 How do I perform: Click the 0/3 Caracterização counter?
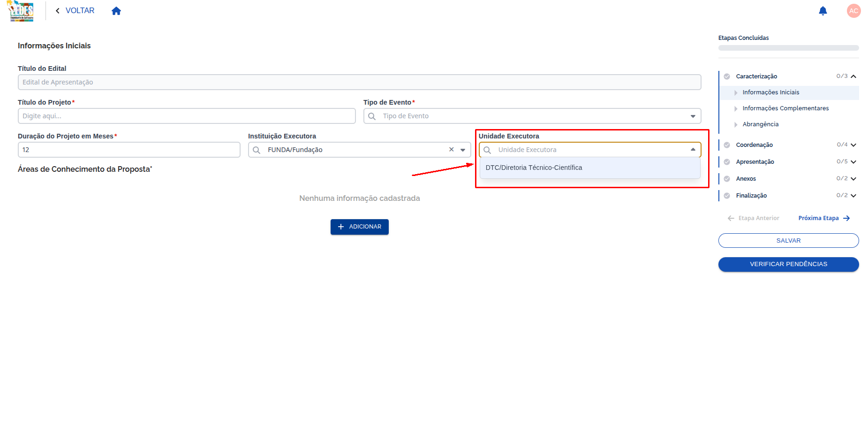(x=842, y=76)
